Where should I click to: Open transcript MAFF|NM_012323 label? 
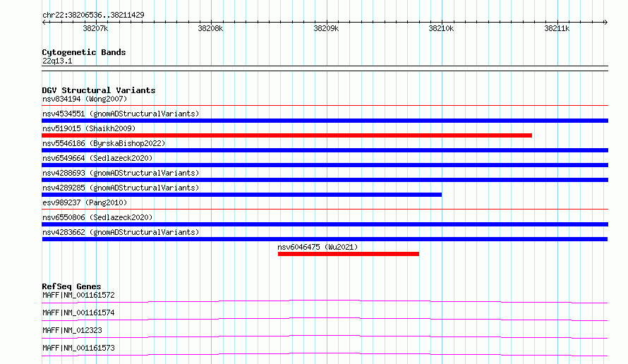(72, 330)
